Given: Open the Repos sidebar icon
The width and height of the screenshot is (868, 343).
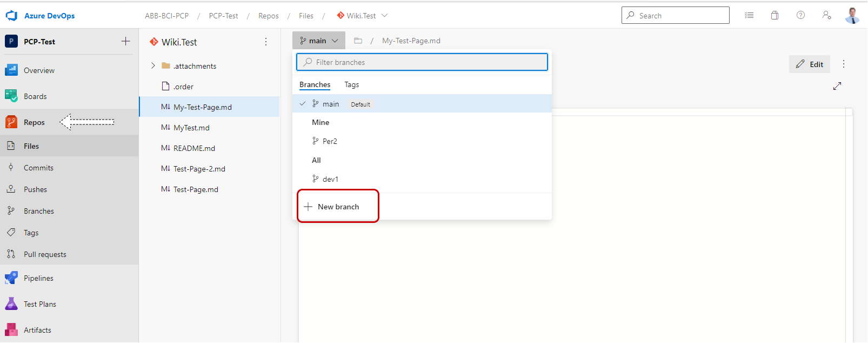Looking at the screenshot, I should [11, 122].
